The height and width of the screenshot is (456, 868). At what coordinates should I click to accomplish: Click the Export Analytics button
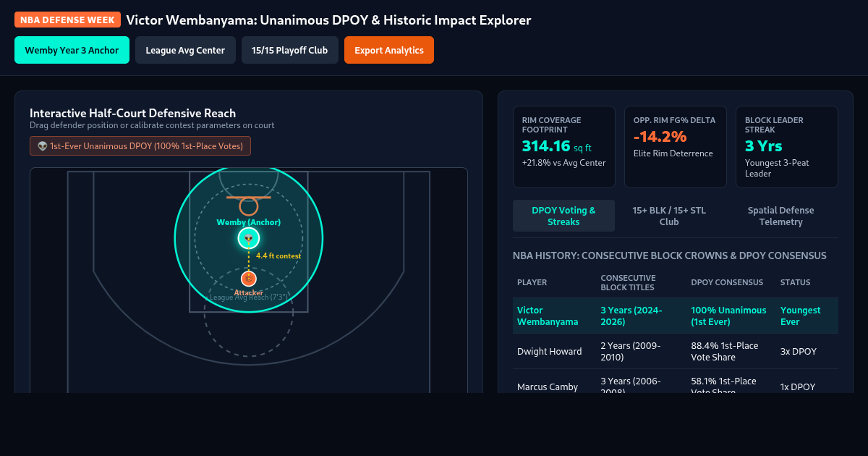(x=389, y=50)
